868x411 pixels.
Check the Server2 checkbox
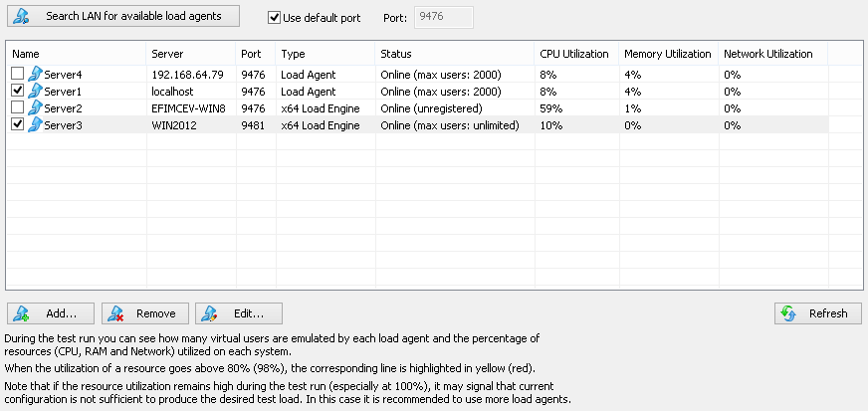[x=18, y=107]
